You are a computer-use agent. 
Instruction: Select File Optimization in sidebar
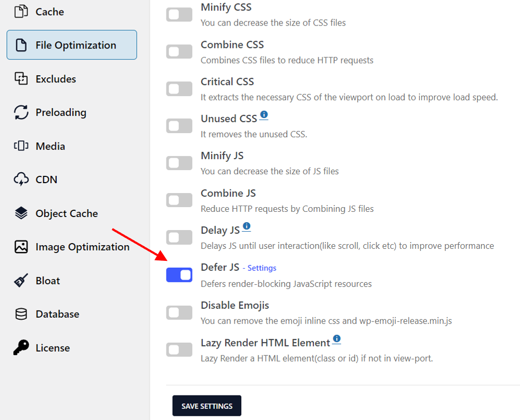tap(72, 45)
